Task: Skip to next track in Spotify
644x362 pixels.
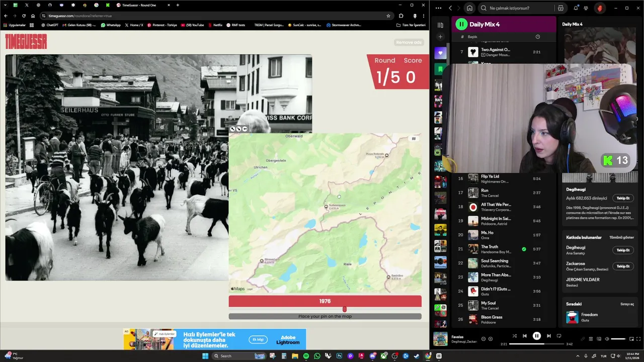Action: 548,336
